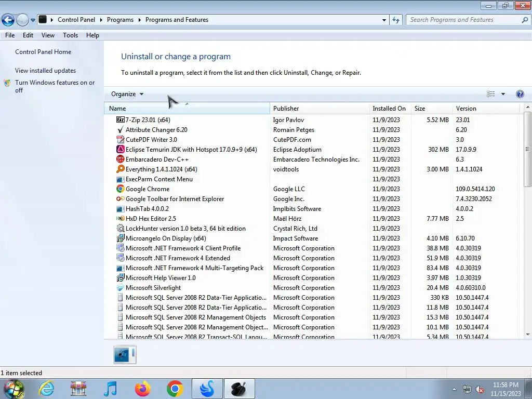532x399 pixels.
Task: Expand the Organize dropdown
Action: [x=127, y=94]
